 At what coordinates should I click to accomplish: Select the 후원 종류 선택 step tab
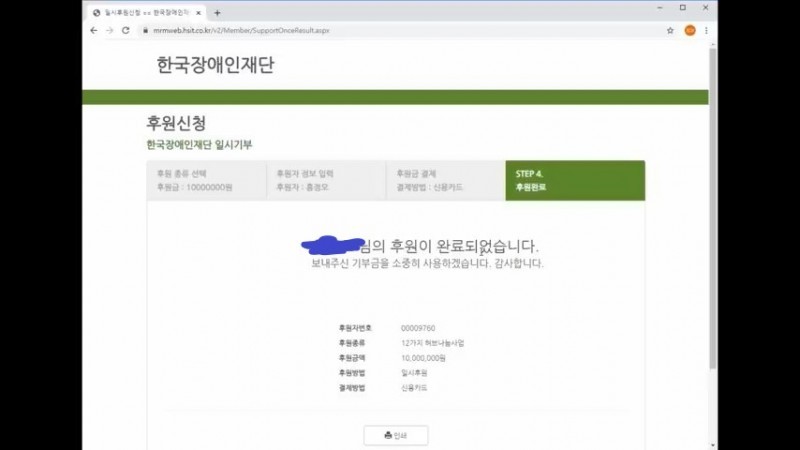coord(207,180)
